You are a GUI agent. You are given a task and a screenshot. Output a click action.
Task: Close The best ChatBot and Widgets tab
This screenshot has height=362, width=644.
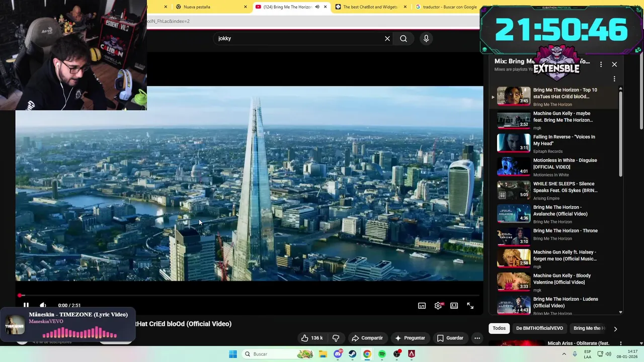tap(406, 7)
